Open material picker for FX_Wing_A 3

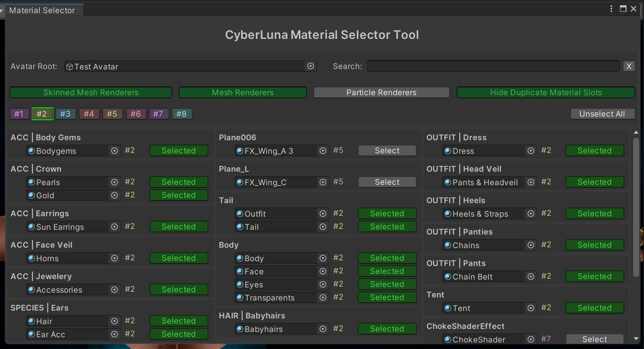323,151
